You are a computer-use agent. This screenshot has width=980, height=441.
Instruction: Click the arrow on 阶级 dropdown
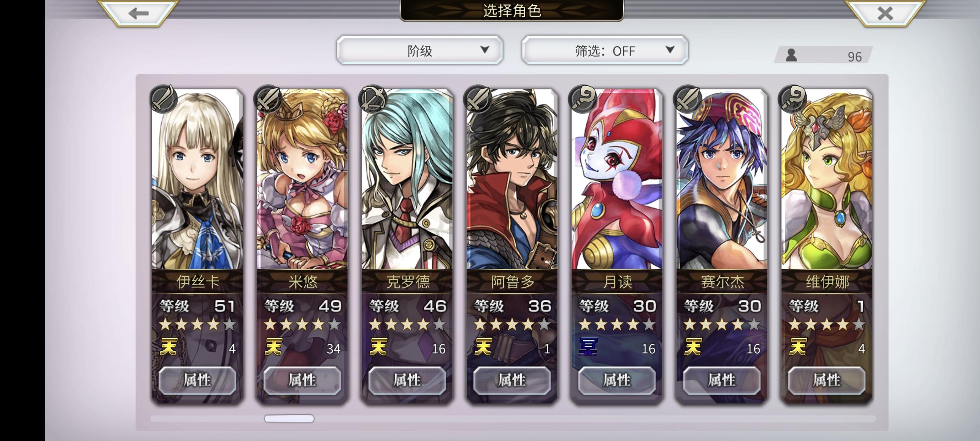pos(485,50)
